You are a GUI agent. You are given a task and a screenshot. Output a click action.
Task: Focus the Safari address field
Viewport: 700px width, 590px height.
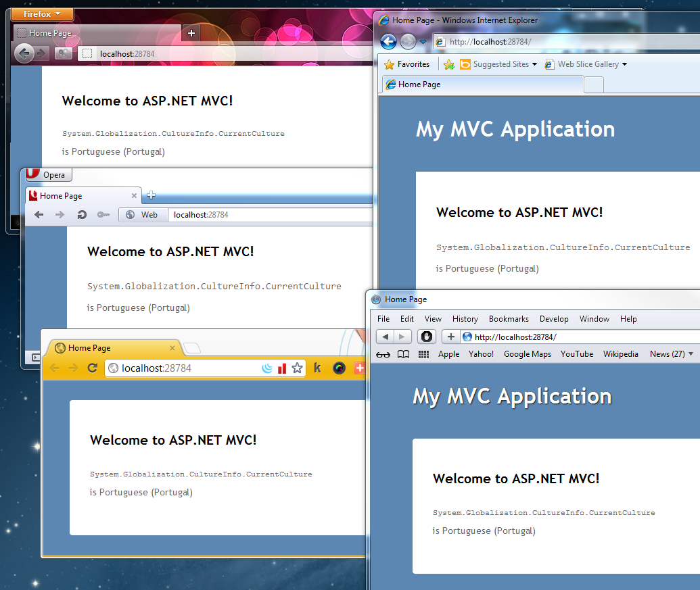click(580, 337)
